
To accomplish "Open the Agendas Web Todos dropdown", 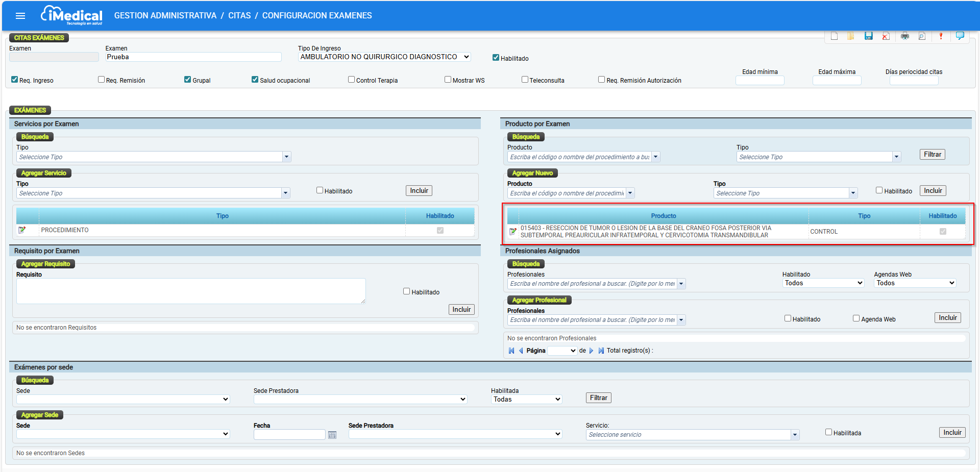I will [915, 283].
